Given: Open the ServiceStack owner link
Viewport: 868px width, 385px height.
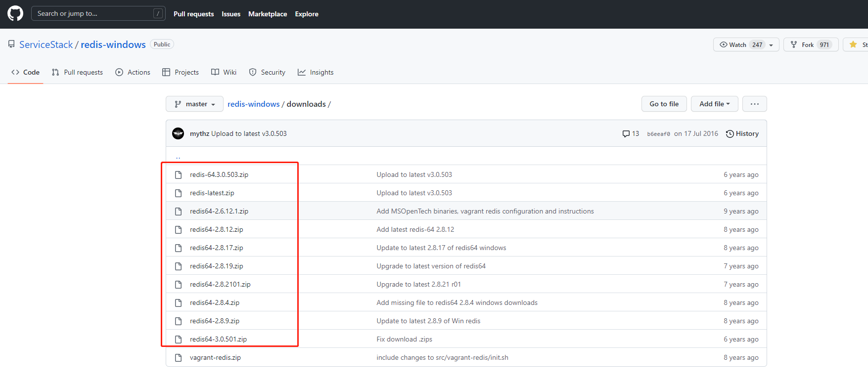Looking at the screenshot, I should (46, 44).
